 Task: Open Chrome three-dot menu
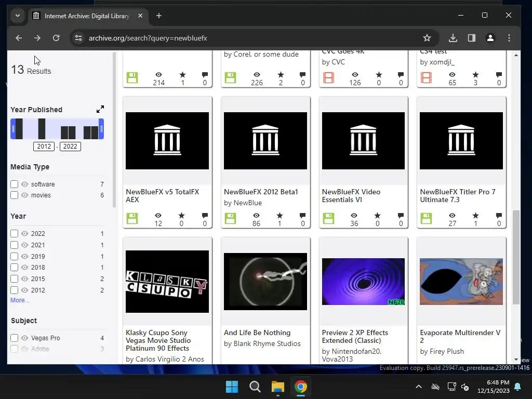coord(509,38)
